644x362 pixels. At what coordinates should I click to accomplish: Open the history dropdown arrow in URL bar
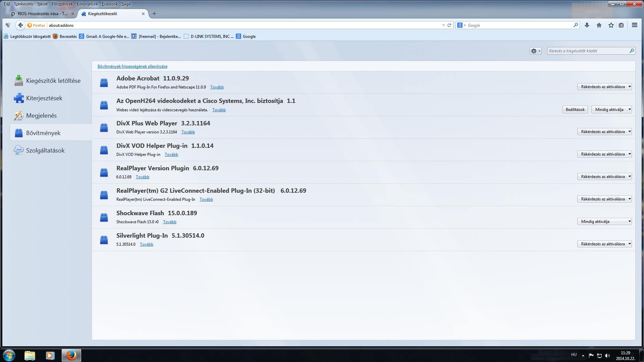443,25
